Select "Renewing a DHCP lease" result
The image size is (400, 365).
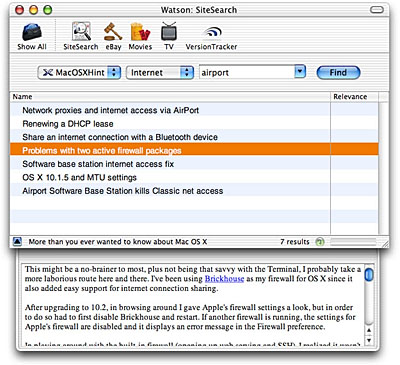pyautogui.click(x=194, y=124)
